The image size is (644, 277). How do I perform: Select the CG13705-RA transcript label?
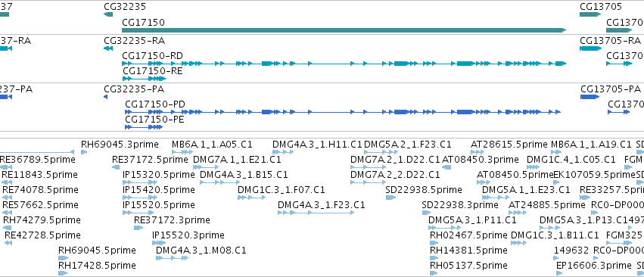tap(610, 41)
